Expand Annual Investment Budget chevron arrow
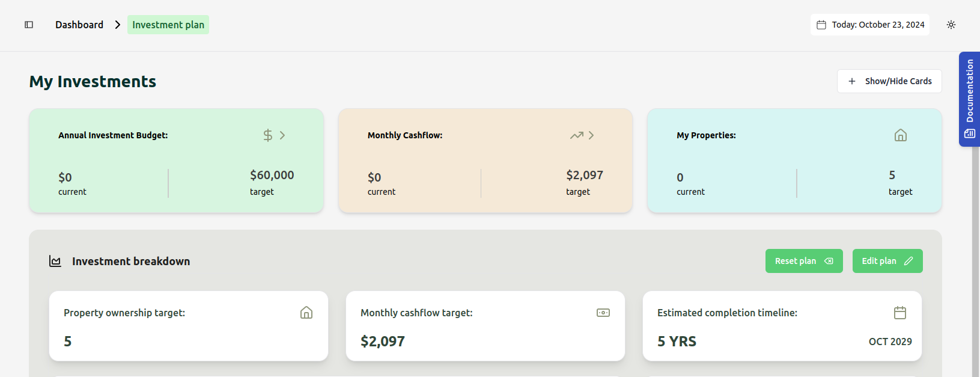Viewport: 980px width, 377px height. pyautogui.click(x=282, y=135)
